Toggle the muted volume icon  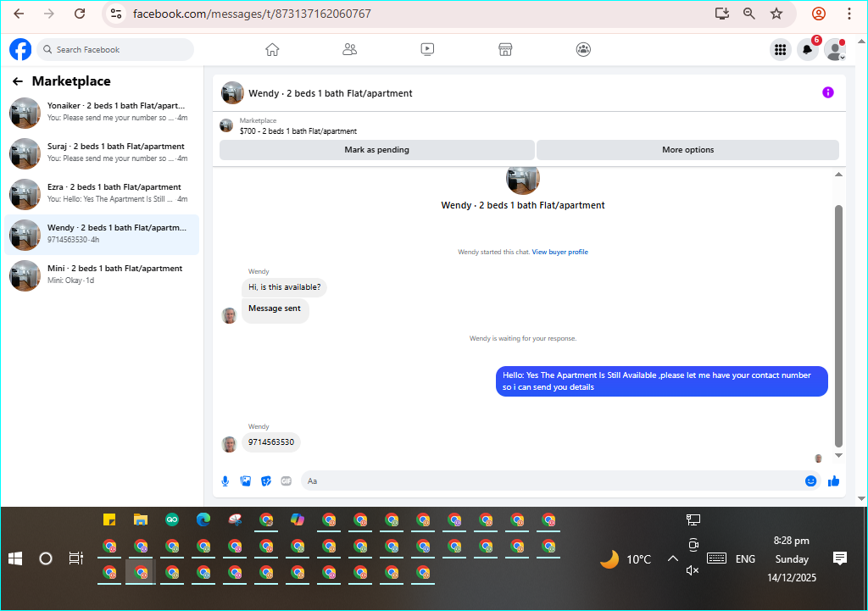[693, 570]
